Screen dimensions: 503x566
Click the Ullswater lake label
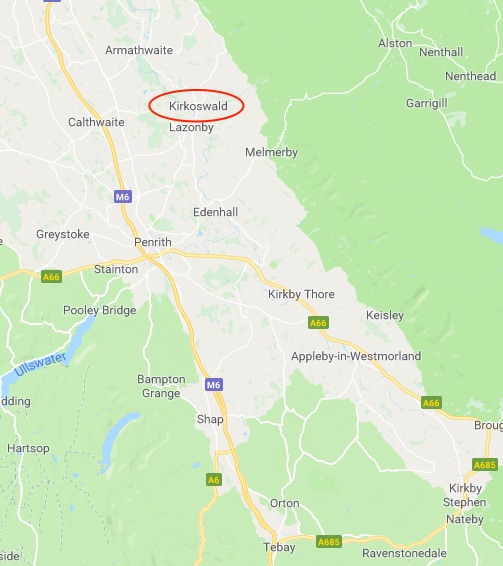40,364
